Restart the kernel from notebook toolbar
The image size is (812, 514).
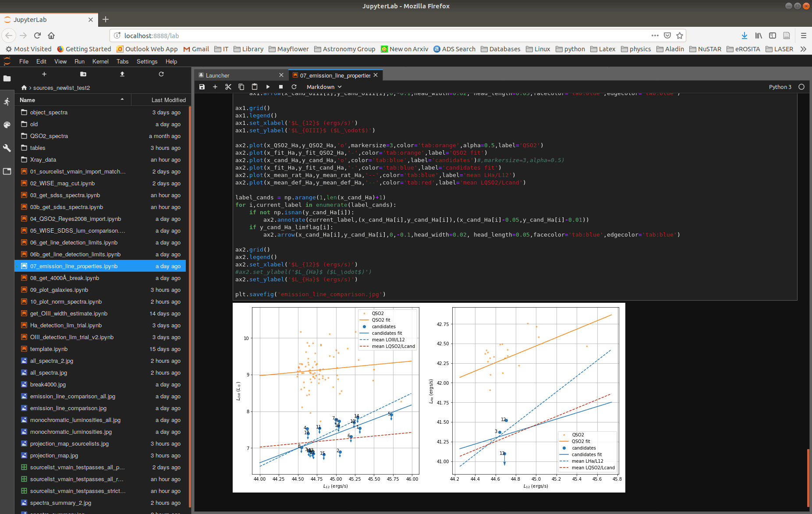tap(294, 87)
